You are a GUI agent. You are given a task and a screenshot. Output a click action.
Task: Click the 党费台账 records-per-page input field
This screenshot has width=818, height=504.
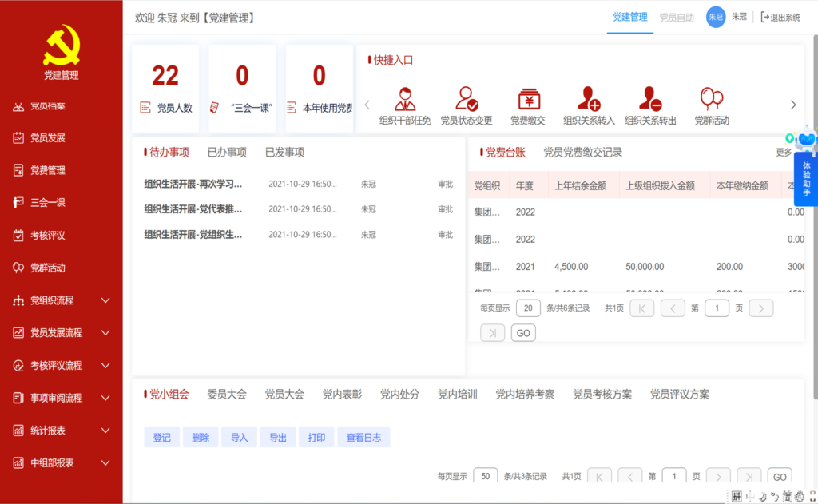tap(528, 308)
